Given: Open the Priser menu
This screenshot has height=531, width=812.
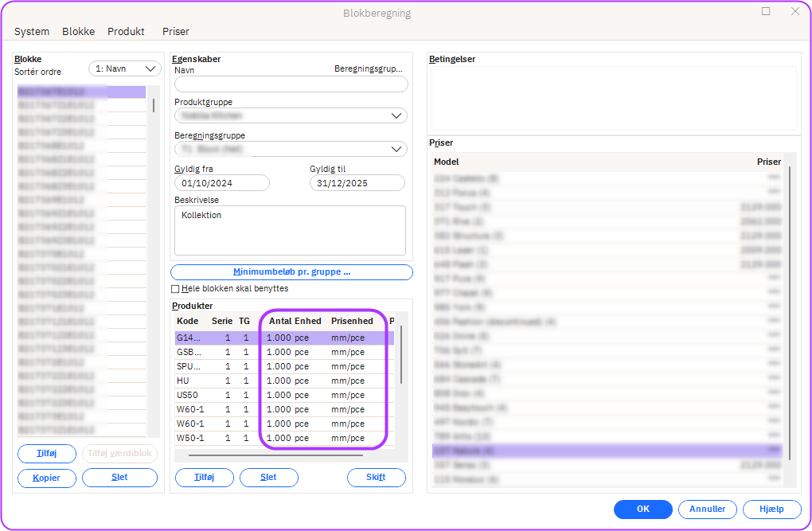Looking at the screenshot, I should [176, 32].
